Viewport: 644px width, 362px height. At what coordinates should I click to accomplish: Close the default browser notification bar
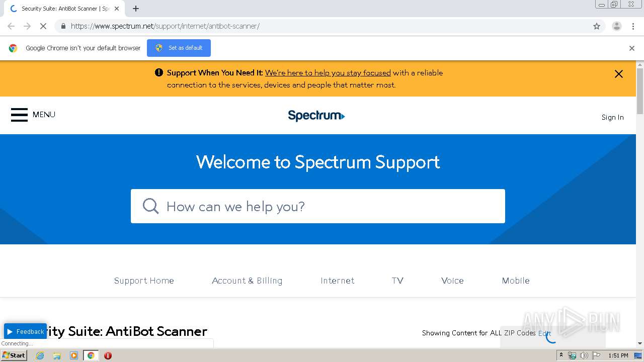632,48
